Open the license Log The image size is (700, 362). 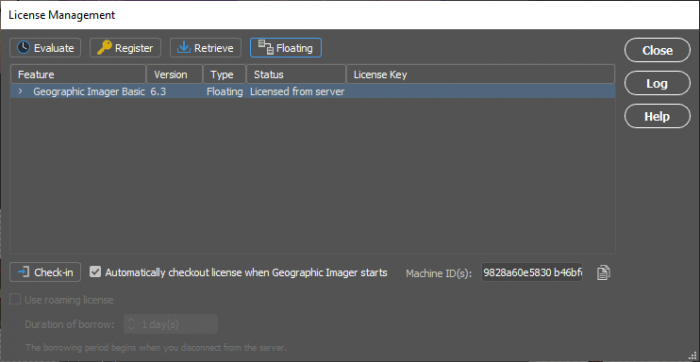click(657, 83)
